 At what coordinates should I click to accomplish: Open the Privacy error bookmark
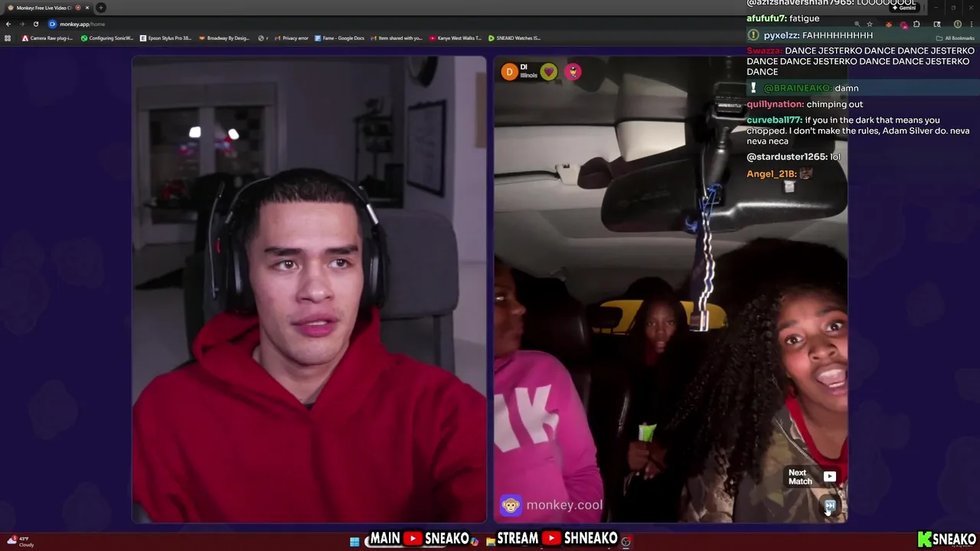click(x=292, y=37)
